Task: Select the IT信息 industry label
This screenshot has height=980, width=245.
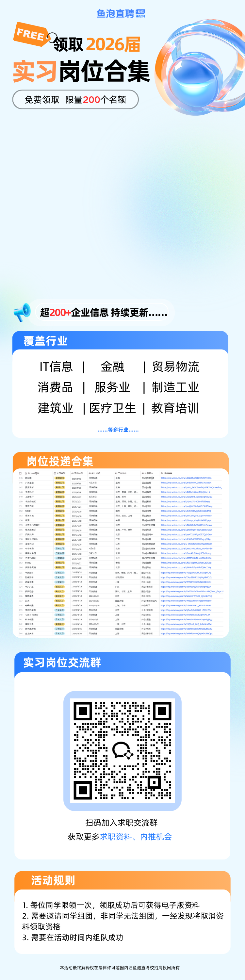Action: [56, 367]
